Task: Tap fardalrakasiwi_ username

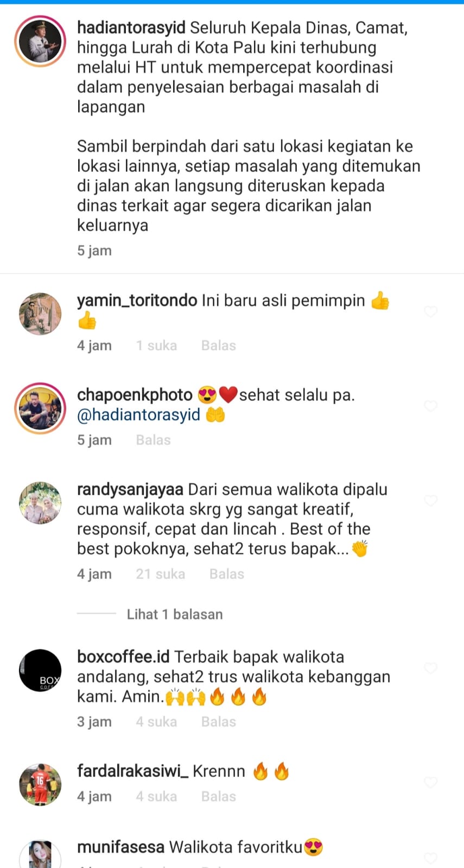Action: [133, 771]
